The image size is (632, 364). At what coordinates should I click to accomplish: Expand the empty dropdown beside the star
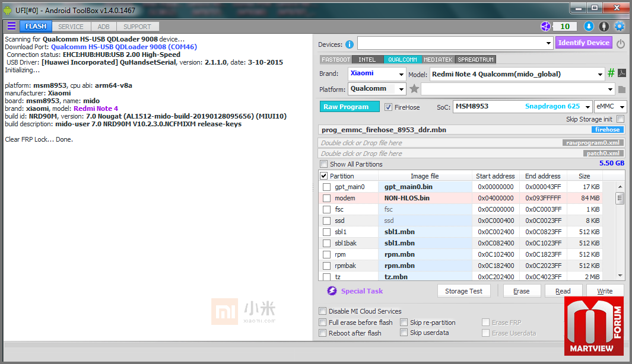click(610, 89)
